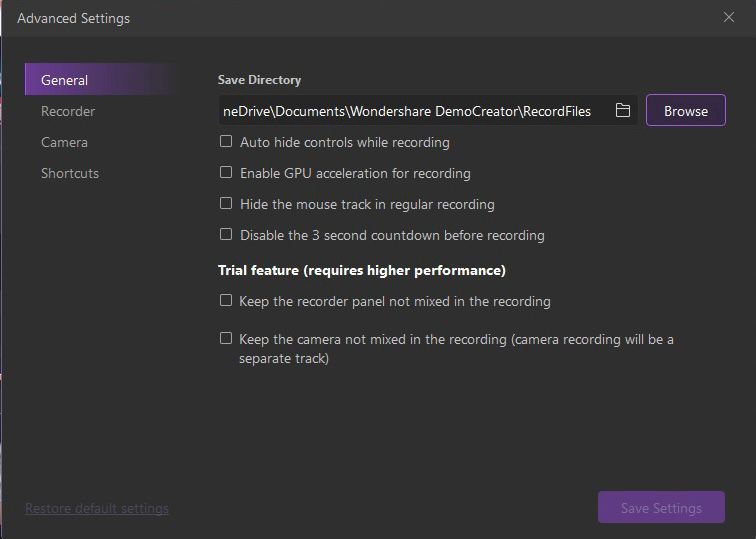Click Restore default settings link
The width and height of the screenshot is (756, 539).
click(x=97, y=508)
